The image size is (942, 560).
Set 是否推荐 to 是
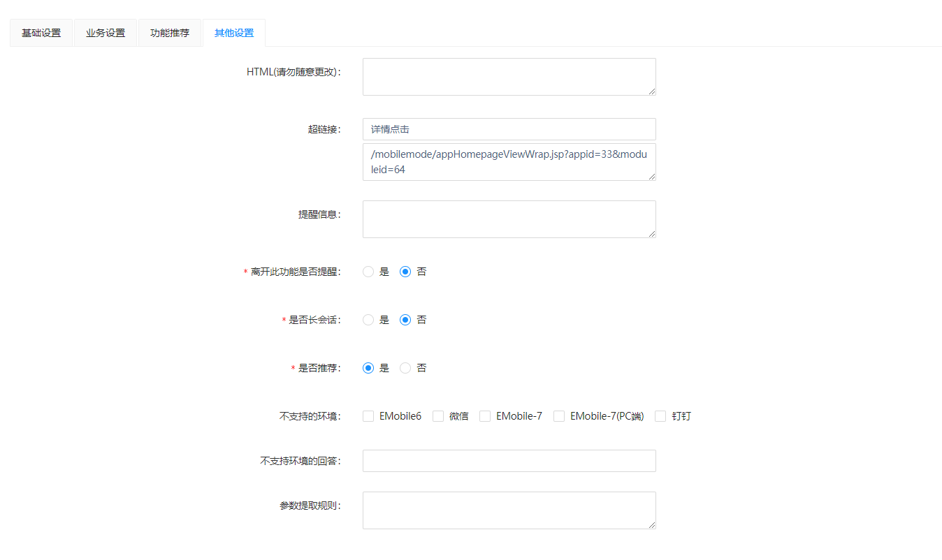[x=368, y=368]
